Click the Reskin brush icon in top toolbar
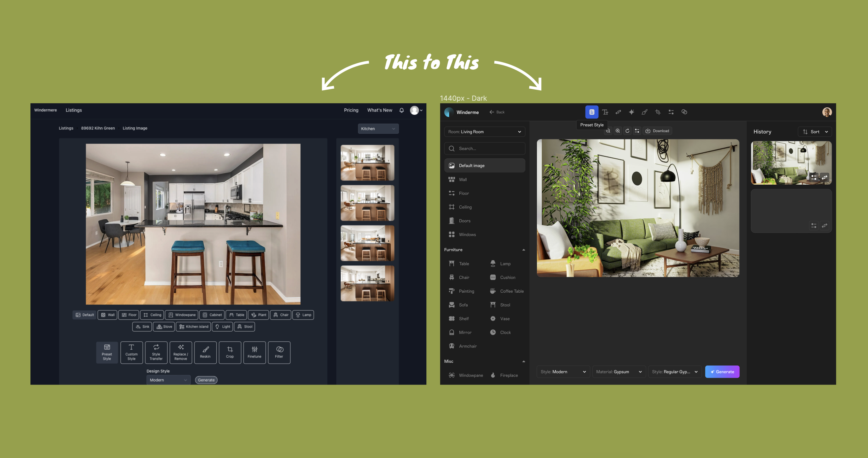This screenshot has width=868, height=458. (x=645, y=112)
